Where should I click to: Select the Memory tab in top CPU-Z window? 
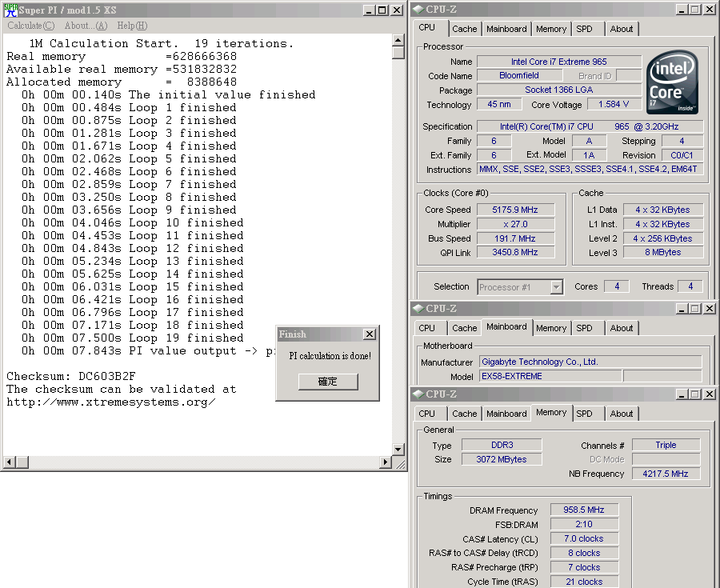tap(551, 29)
